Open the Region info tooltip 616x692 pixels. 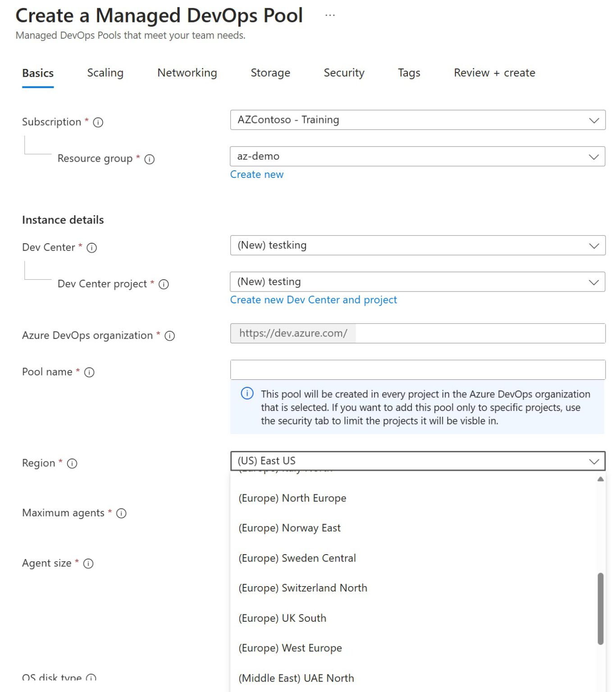pos(72,464)
